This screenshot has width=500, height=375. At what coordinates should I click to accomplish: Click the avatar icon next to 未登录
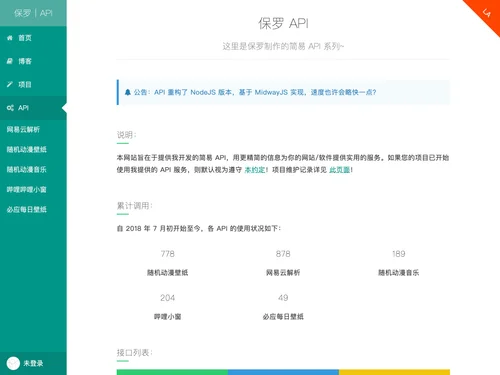tap(13, 363)
